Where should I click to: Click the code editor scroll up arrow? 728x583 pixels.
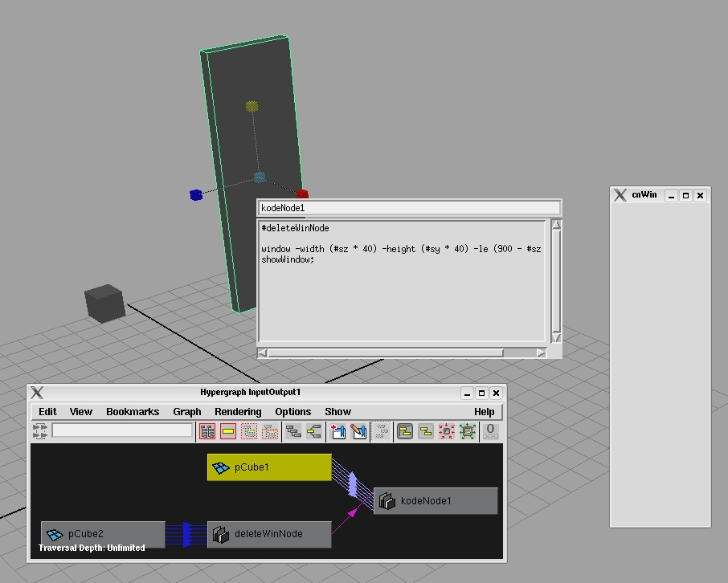tap(556, 225)
